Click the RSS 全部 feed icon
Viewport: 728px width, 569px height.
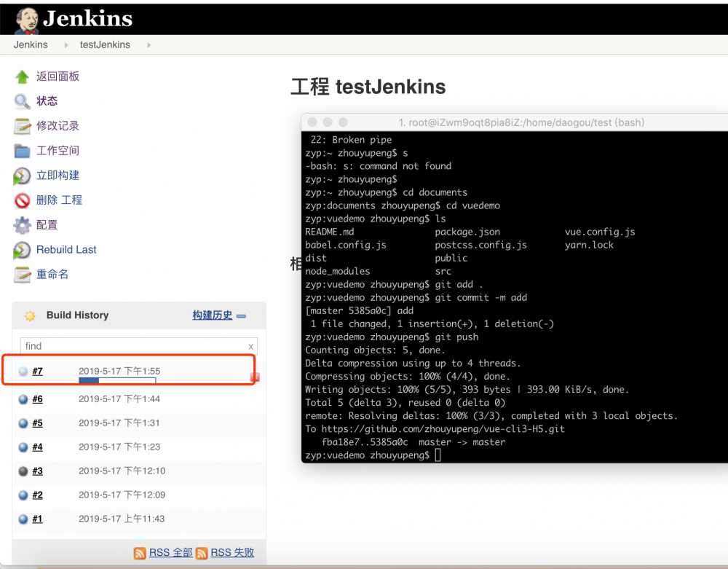point(140,553)
